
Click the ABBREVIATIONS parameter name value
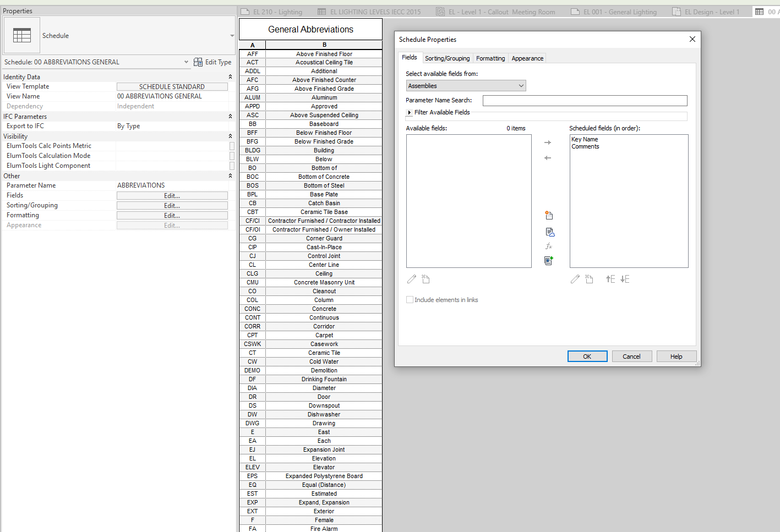[x=172, y=185]
